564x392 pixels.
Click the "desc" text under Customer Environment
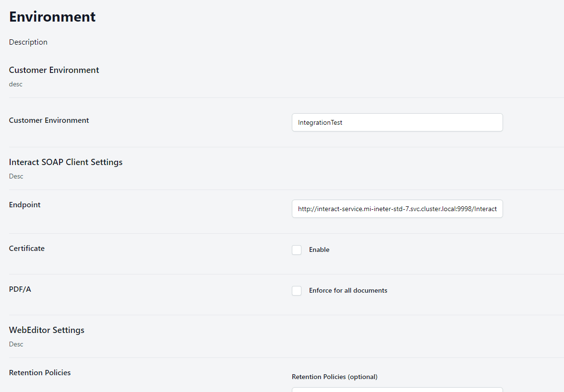click(15, 84)
